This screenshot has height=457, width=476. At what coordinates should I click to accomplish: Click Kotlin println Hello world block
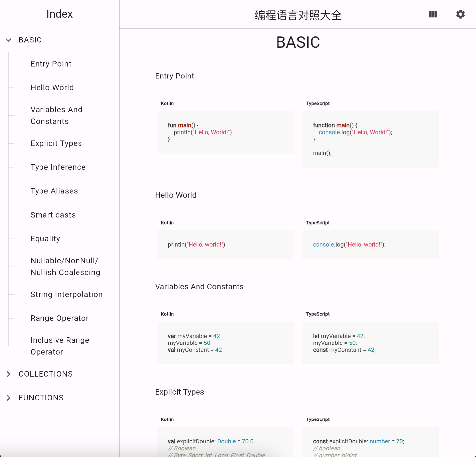tap(225, 244)
